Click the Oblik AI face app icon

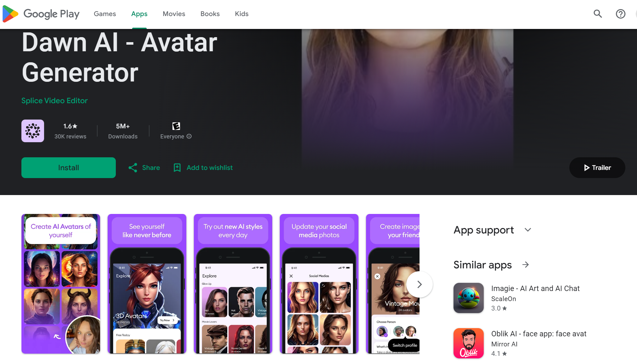469,343
